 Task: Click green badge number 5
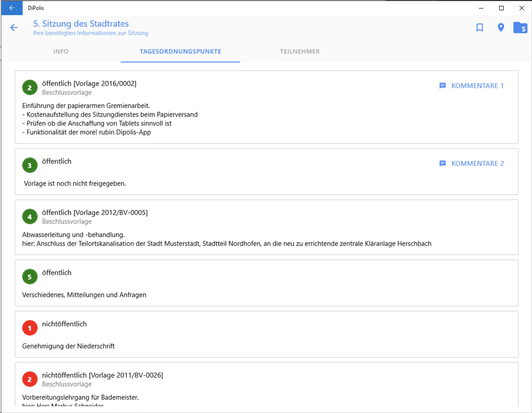30,277
